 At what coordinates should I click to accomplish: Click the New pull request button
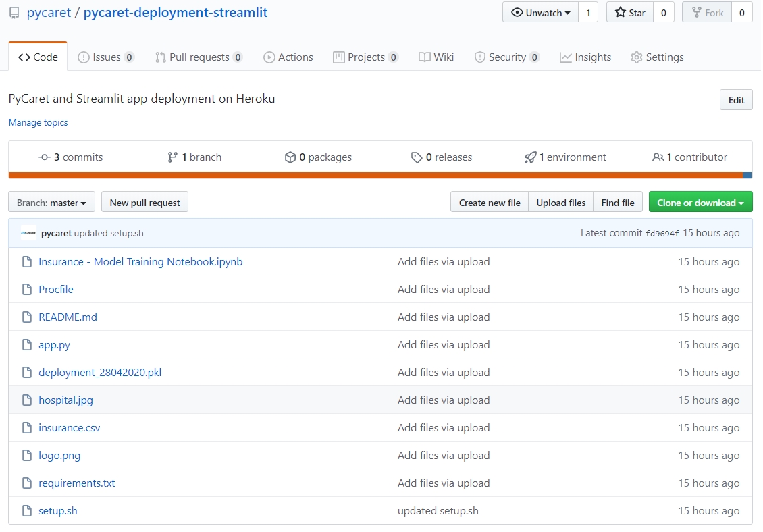pyautogui.click(x=144, y=203)
